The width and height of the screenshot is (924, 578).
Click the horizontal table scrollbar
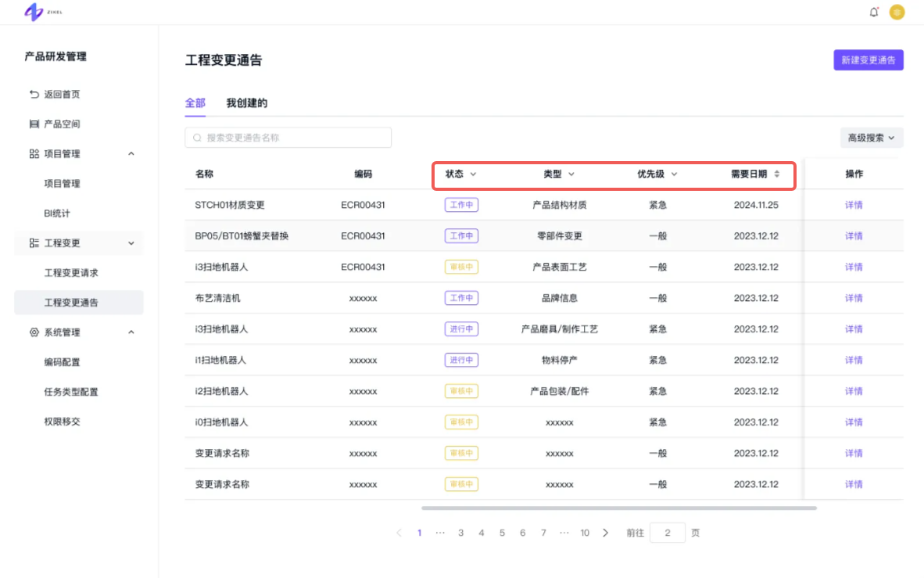click(619, 508)
